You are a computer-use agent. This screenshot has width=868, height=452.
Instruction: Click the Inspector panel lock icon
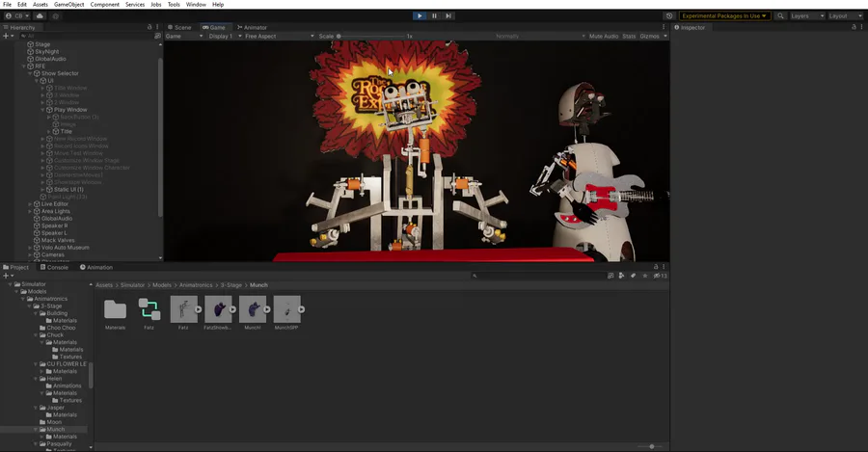(x=854, y=27)
